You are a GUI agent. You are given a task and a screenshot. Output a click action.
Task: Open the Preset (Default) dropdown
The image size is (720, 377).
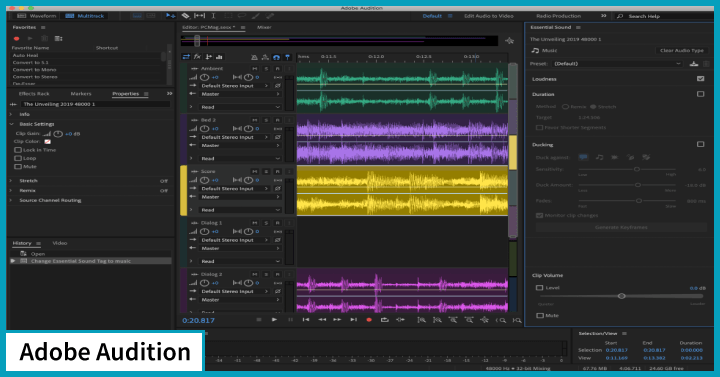tap(618, 64)
